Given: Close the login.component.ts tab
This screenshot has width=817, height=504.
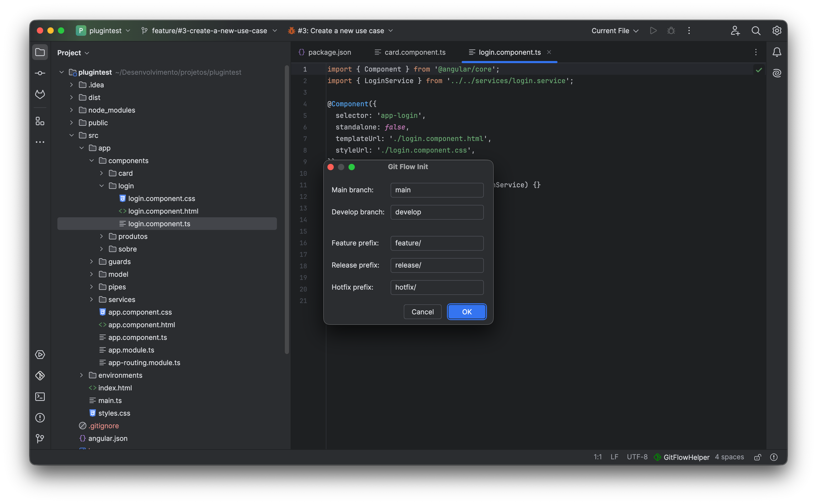Looking at the screenshot, I should pos(549,52).
